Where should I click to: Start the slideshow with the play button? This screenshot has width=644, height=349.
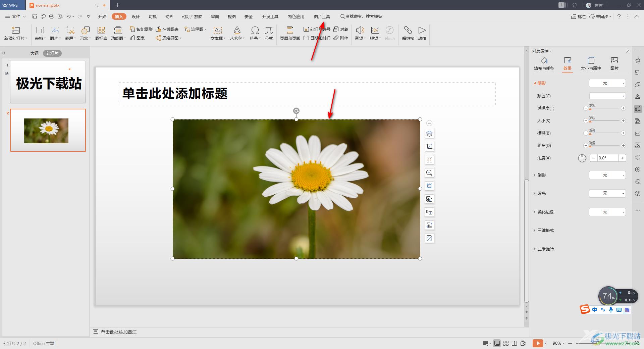(537, 343)
